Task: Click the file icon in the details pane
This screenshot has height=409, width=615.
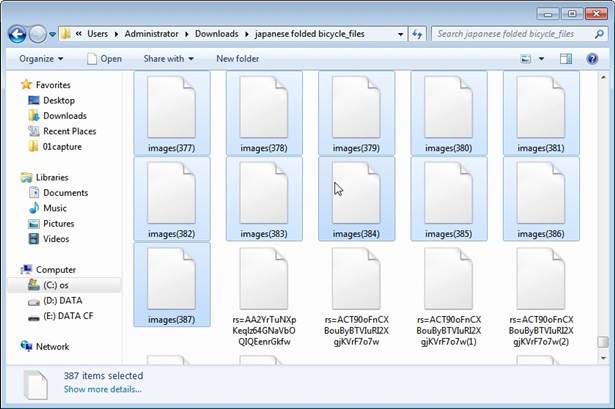Action: (36, 385)
